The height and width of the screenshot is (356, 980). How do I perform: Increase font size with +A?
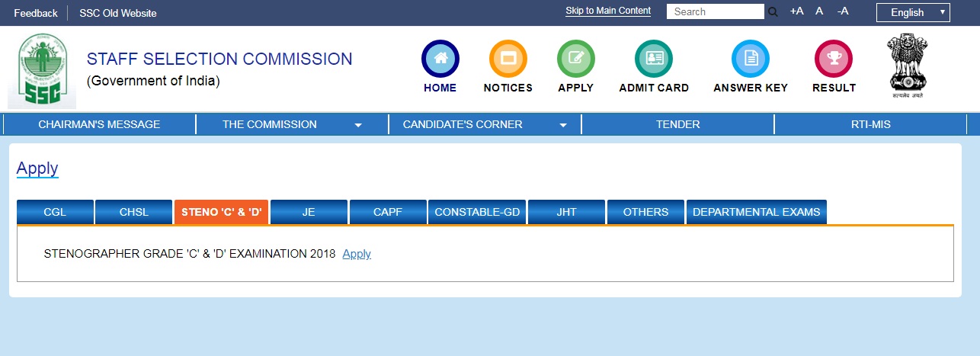(796, 11)
